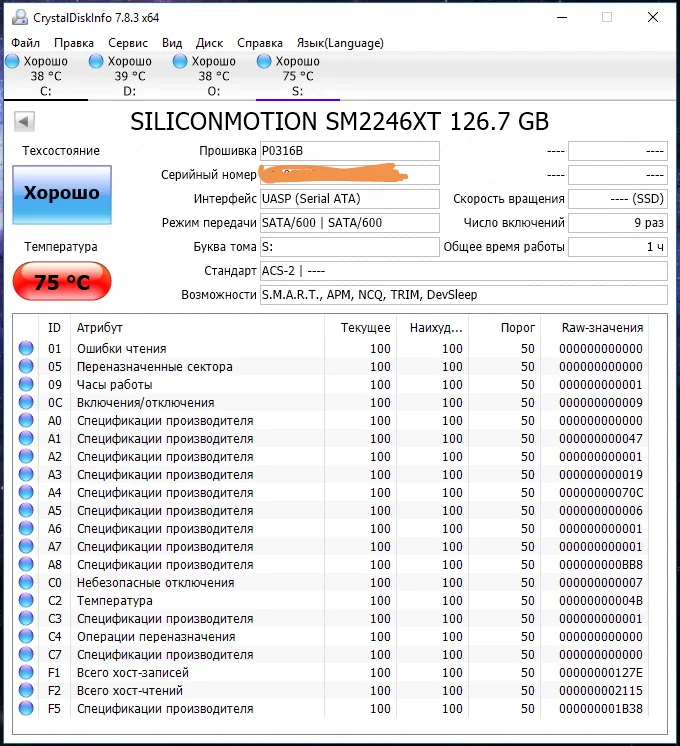Click the Атрибут column header
The image size is (680, 746).
coord(99,328)
